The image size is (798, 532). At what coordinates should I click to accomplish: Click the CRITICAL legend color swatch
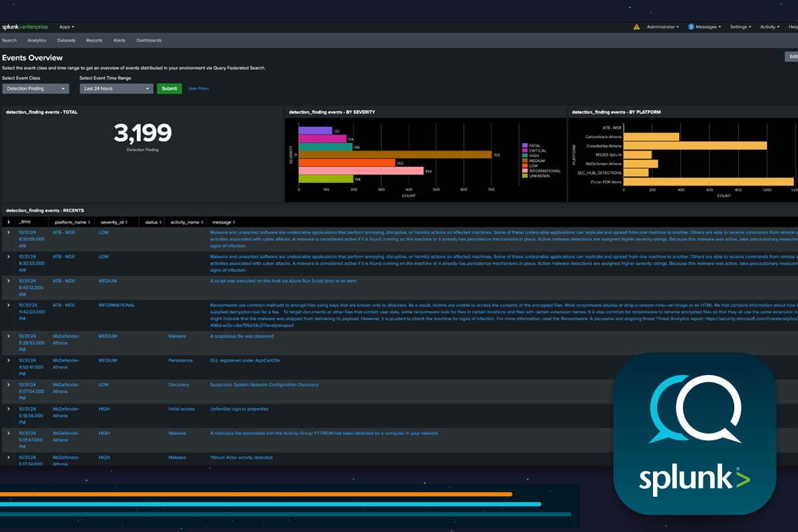coord(525,150)
